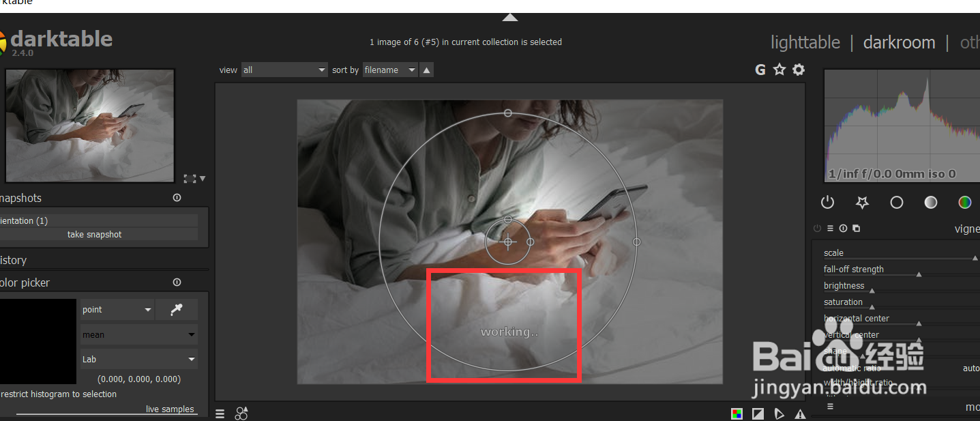The image size is (980, 421).
Task: Open vignette module presets menu icon
Action: pos(831,229)
